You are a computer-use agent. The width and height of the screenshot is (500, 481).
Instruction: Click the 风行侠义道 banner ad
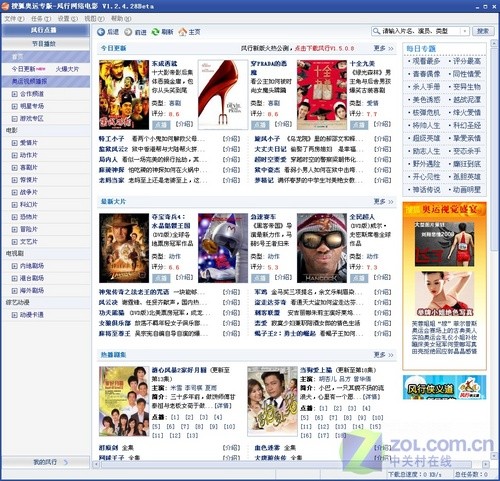click(x=444, y=387)
